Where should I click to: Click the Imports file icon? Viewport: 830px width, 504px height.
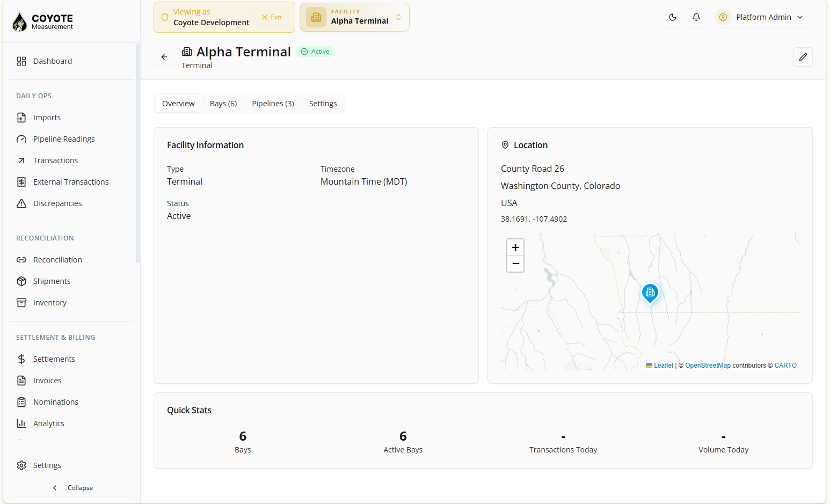tap(21, 118)
